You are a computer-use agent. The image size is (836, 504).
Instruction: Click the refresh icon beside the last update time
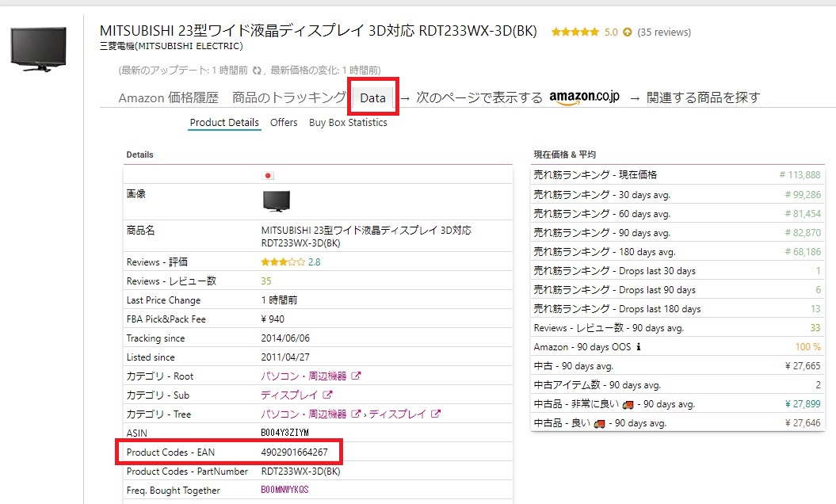tap(257, 71)
